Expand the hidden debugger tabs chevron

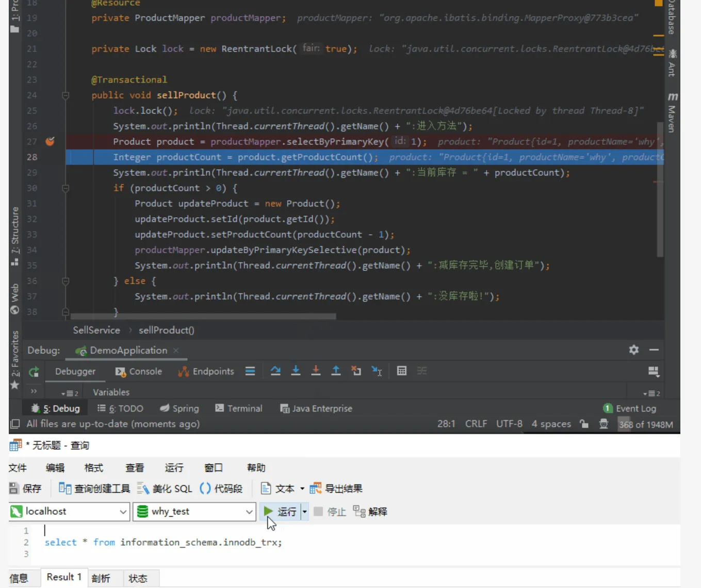(x=34, y=391)
